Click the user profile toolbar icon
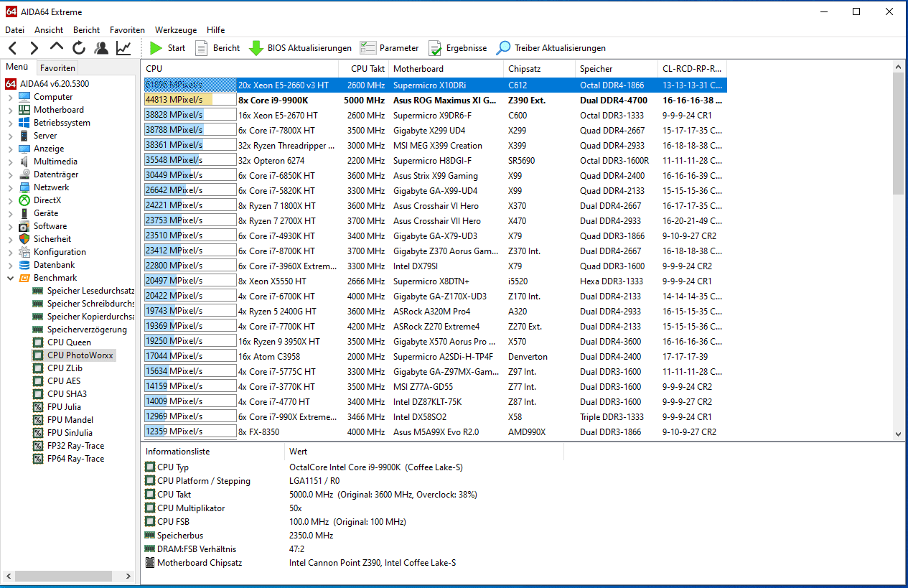The height and width of the screenshot is (588, 908). tap(101, 48)
